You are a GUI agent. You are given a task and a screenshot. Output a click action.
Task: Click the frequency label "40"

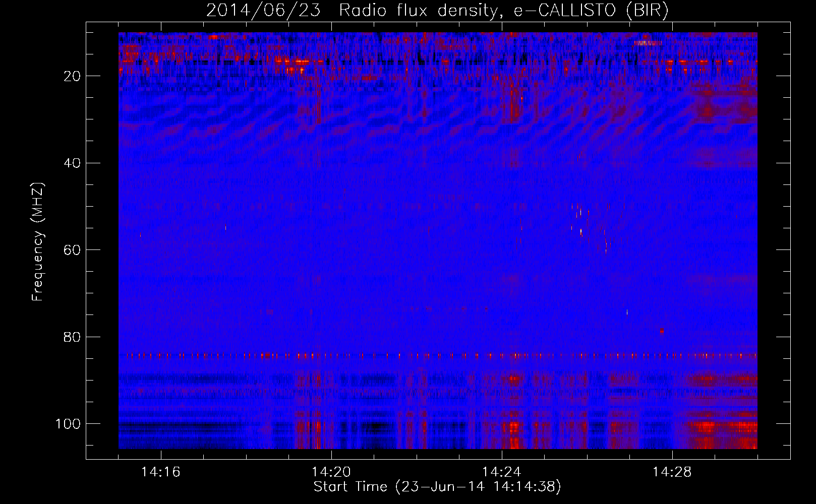(72, 163)
